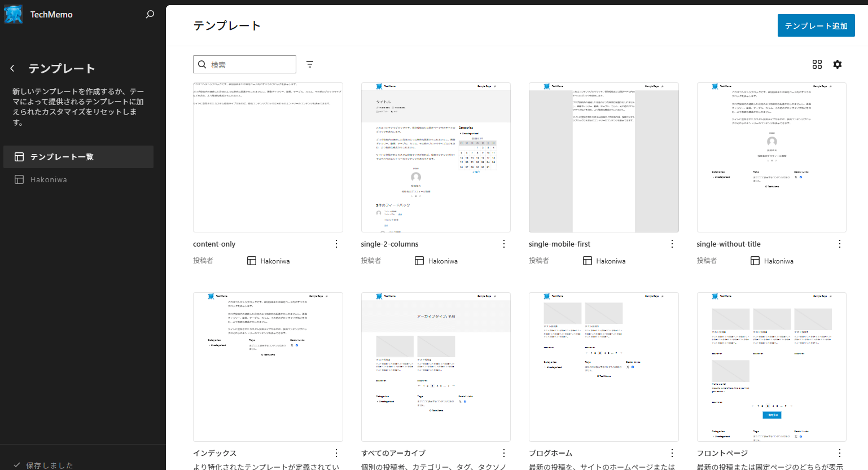Select テンプレート一覧 in the sidebar
Image resolution: width=868 pixels, height=470 pixels.
pyautogui.click(x=78, y=157)
